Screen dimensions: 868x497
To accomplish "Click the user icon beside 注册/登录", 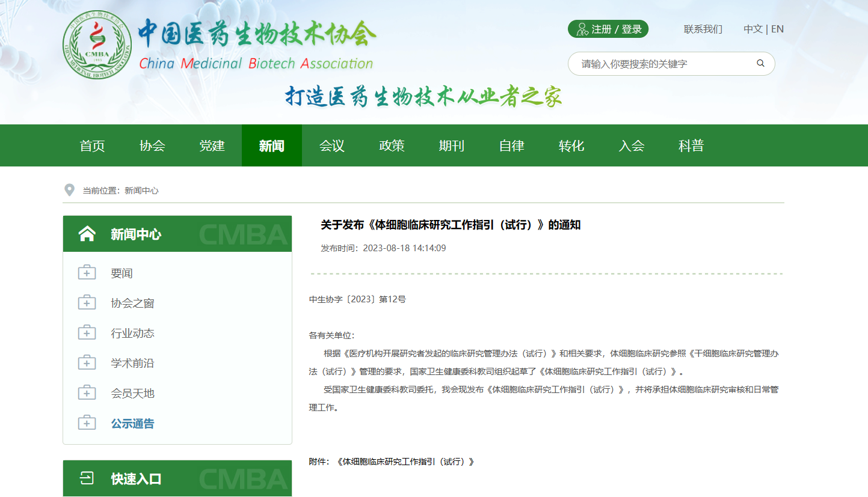I will click(582, 29).
